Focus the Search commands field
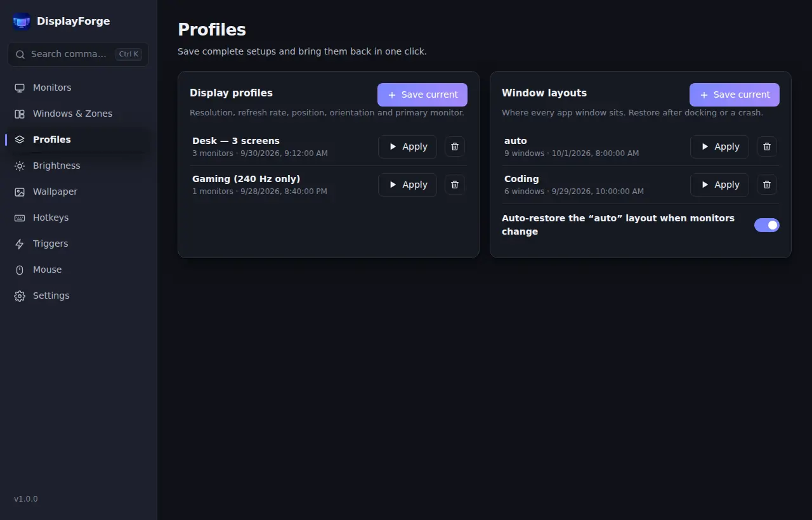 [78, 54]
